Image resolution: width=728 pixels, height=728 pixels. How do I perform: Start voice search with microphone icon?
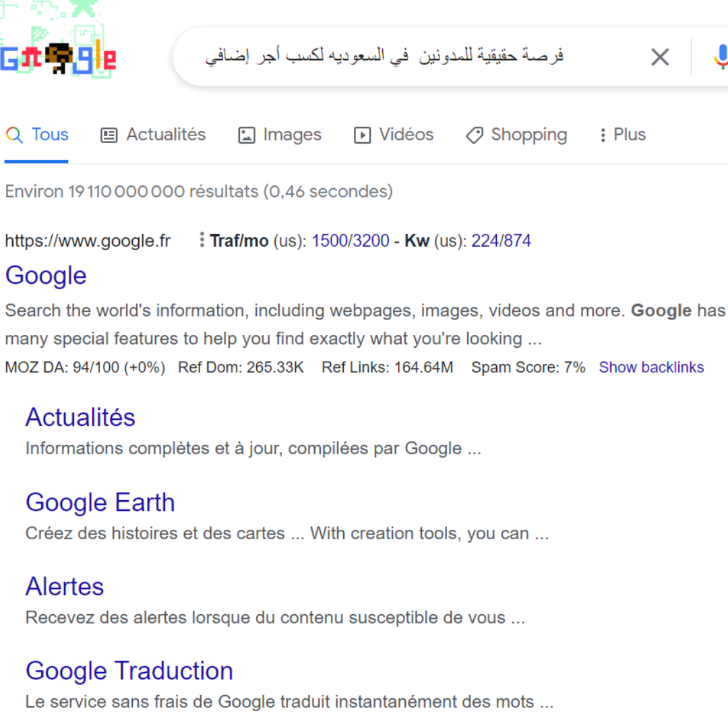coord(721,57)
